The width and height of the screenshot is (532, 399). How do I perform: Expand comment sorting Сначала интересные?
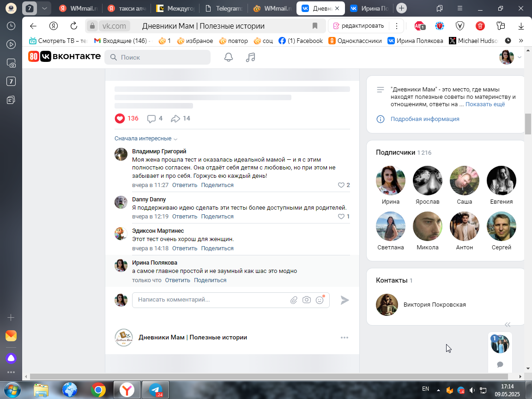146,139
